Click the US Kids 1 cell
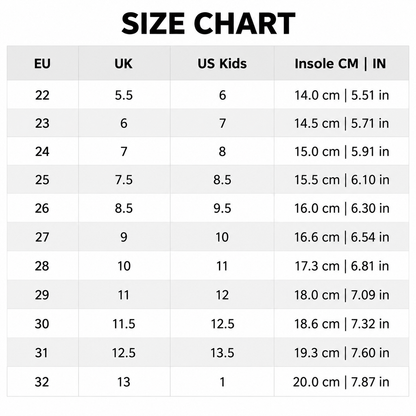This screenshot has width=416, height=416. (x=222, y=382)
